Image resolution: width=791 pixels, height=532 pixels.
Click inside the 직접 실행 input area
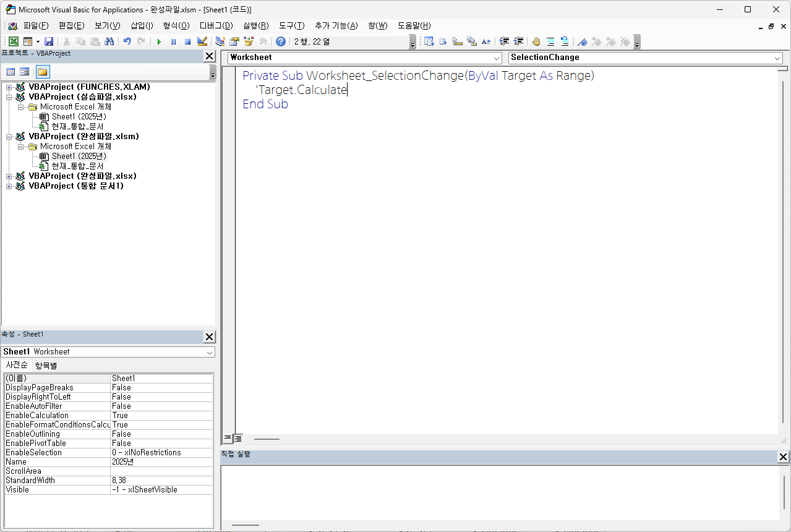tap(500, 492)
